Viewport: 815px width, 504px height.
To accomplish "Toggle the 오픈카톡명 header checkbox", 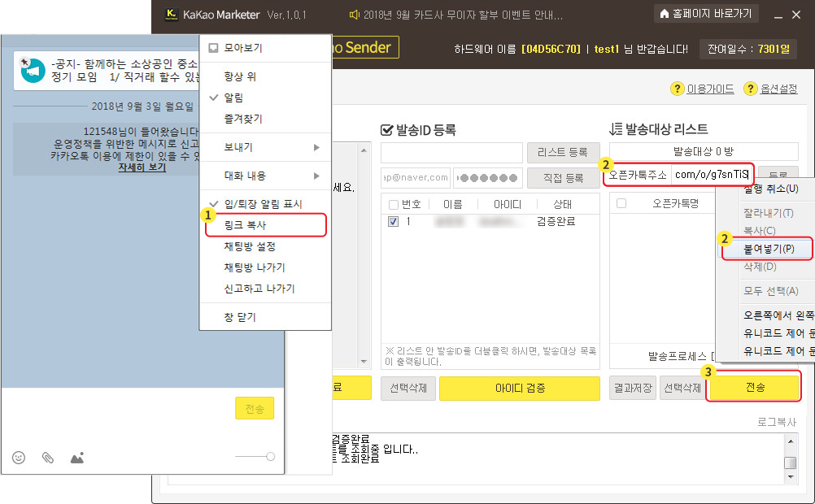I will pos(621,203).
